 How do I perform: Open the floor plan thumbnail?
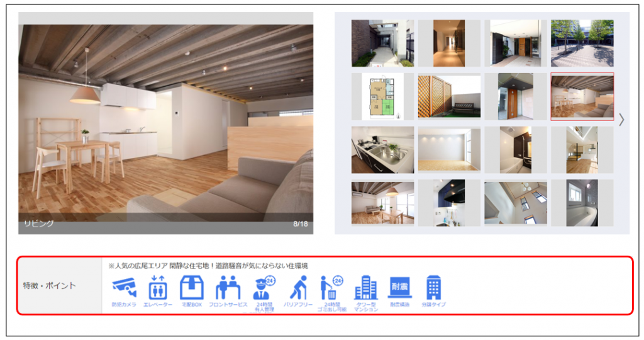[x=382, y=96]
